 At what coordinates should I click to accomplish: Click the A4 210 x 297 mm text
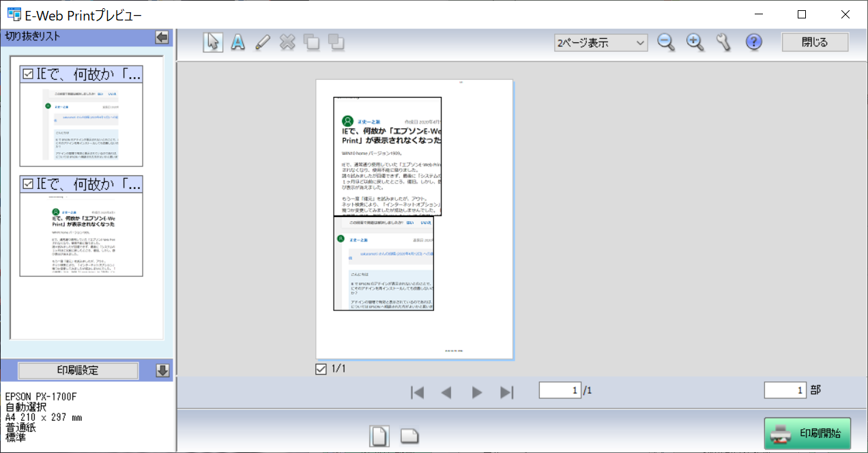pos(44,417)
